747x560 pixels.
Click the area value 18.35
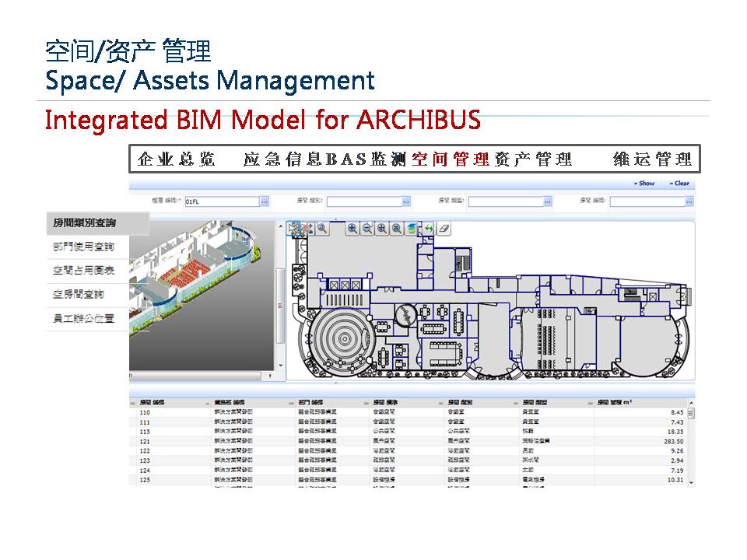pos(675,432)
